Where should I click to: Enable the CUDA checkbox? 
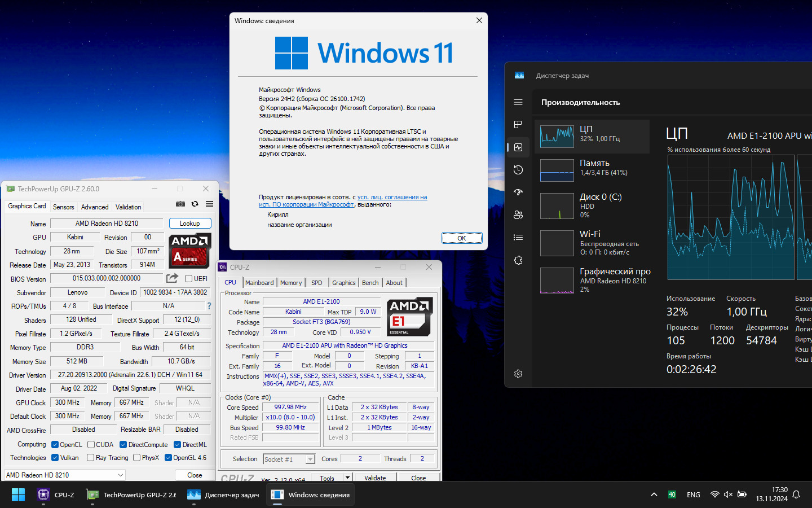click(91, 445)
